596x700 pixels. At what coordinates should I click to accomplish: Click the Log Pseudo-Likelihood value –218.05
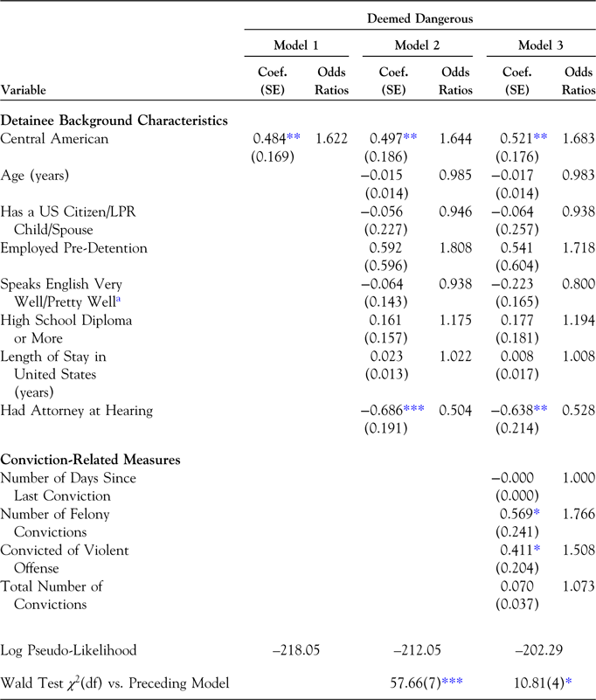(x=298, y=649)
